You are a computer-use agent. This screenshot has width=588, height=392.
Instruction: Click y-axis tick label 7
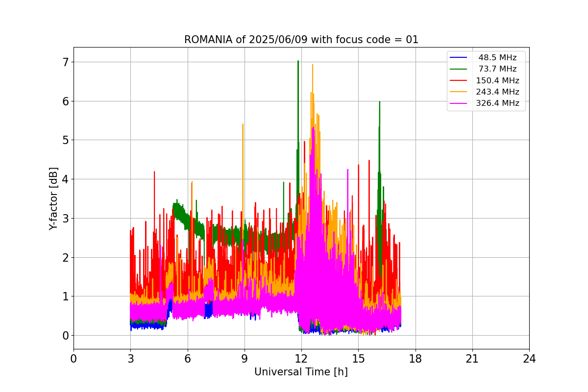click(x=65, y=62)
